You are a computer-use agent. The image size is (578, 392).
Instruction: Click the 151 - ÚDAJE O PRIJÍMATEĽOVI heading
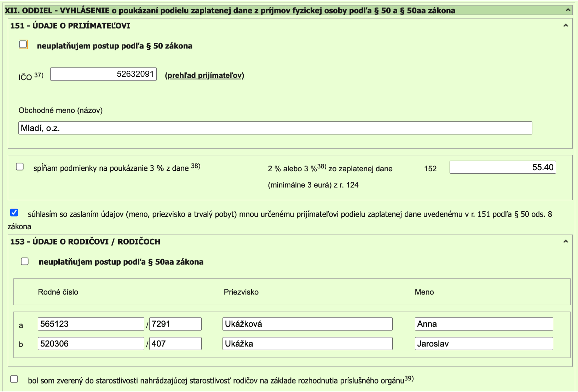tap(70, 26)
